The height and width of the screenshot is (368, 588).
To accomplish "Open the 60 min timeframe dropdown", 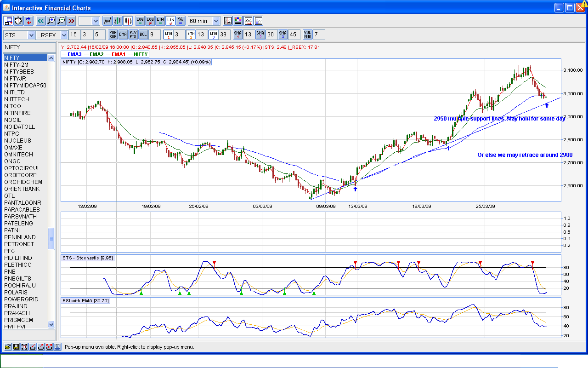I will tap(204, 21).
